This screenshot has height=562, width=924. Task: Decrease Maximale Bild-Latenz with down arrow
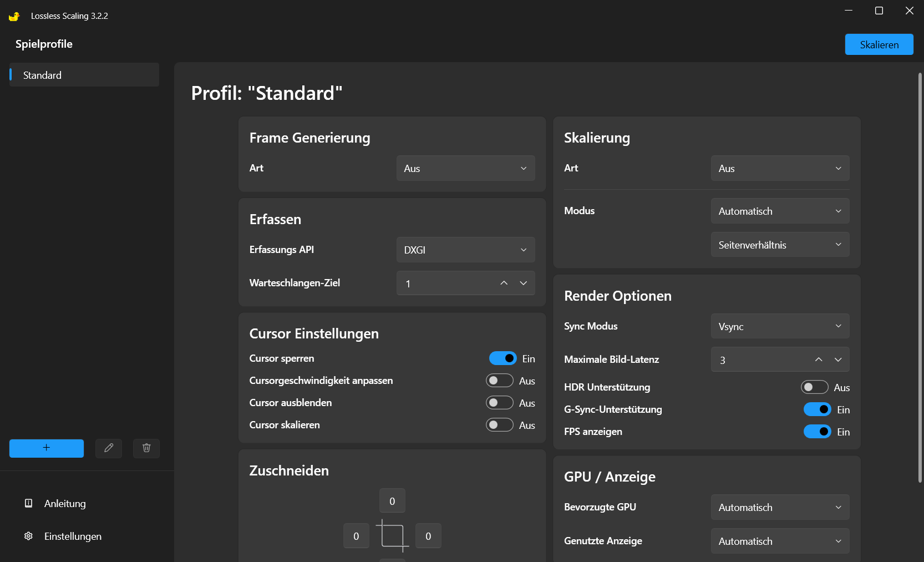pyautogui.click(x=838, y=360)
